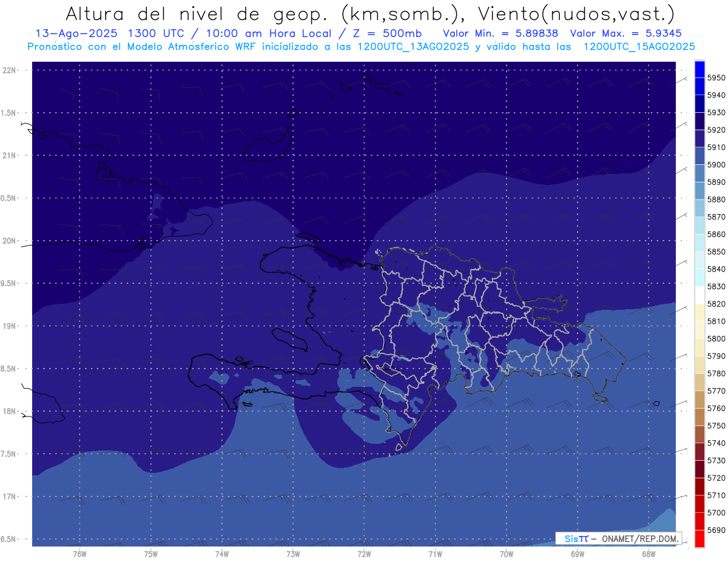Click "Valor Min. = 5.89838" readout
Screen dimensions: 728x562
pos(500,33)
